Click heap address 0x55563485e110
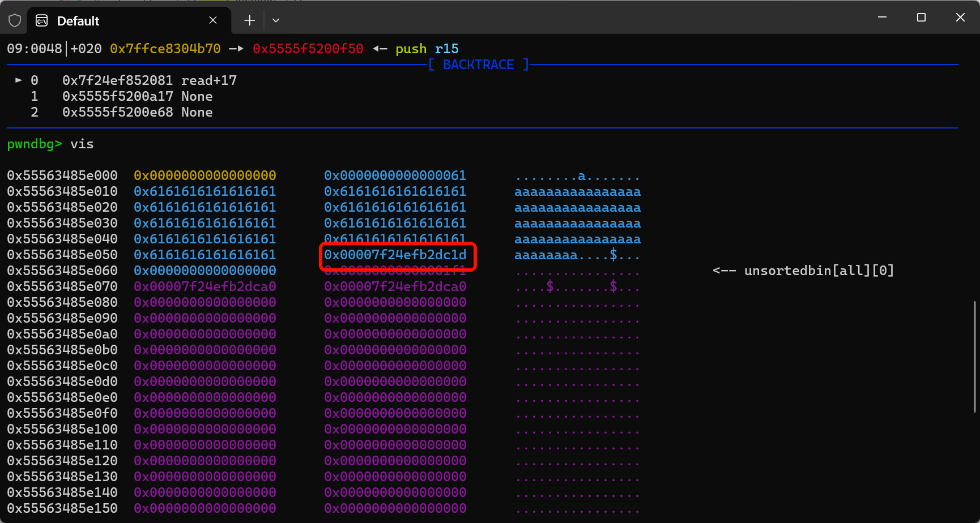 coord(62,445)
